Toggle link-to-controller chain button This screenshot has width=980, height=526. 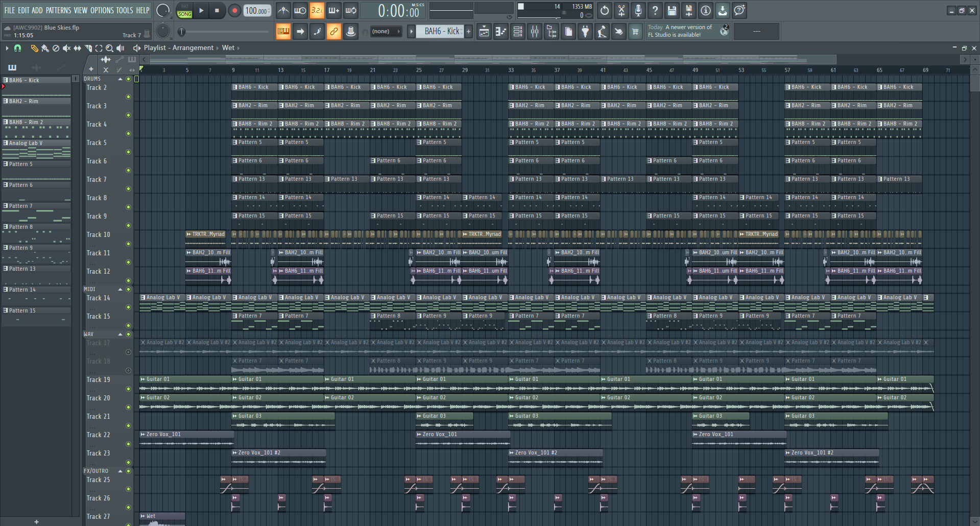(x=334, y=32)
